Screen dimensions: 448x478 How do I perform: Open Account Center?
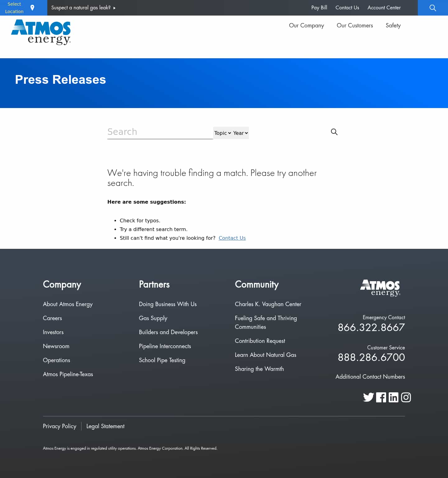click(x=384, y=7)
